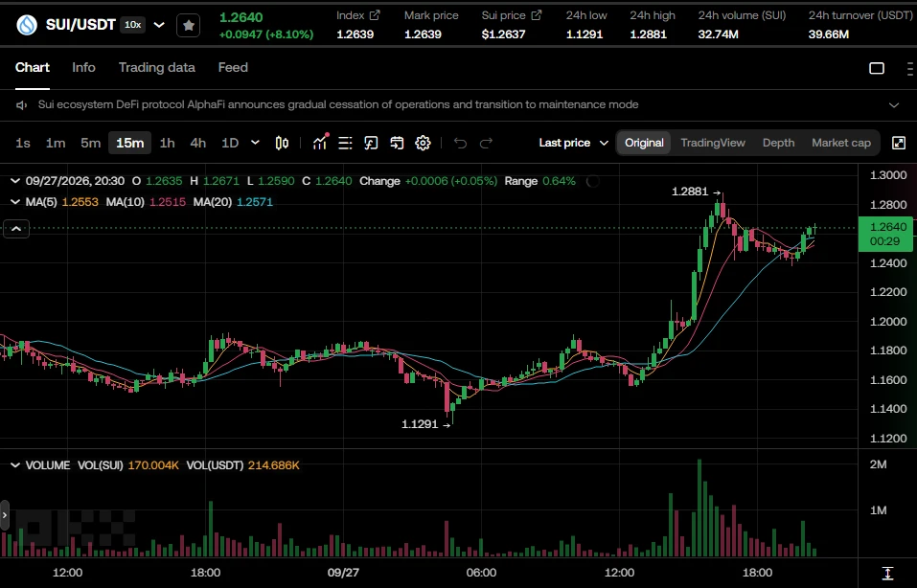917x588 pixels.
Task: Expand chart to fullscreen
Action: [899, 143]
